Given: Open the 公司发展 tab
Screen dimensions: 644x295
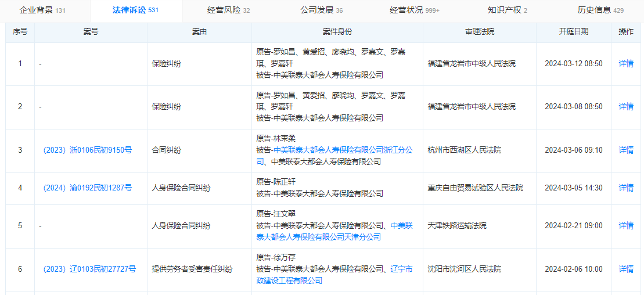Looking at the screenshot, I should point(322,10).
